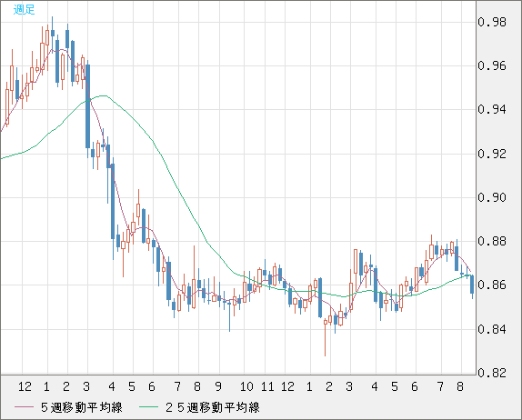Click the 0.94 price axis value
522x420 pixels.
(x=492, y=109)
